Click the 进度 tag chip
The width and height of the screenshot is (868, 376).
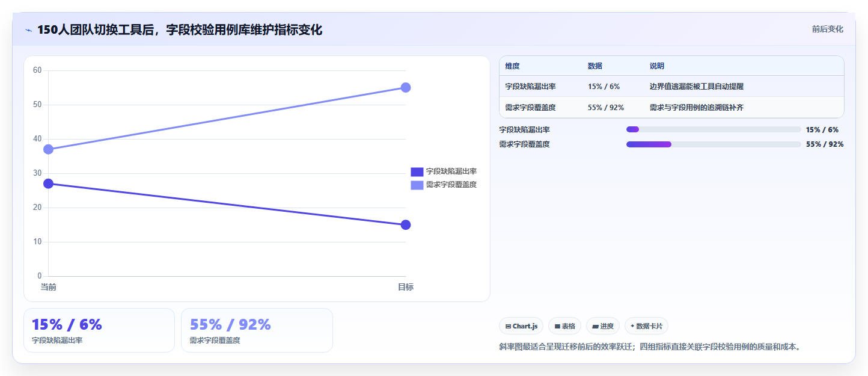point(603,326)
